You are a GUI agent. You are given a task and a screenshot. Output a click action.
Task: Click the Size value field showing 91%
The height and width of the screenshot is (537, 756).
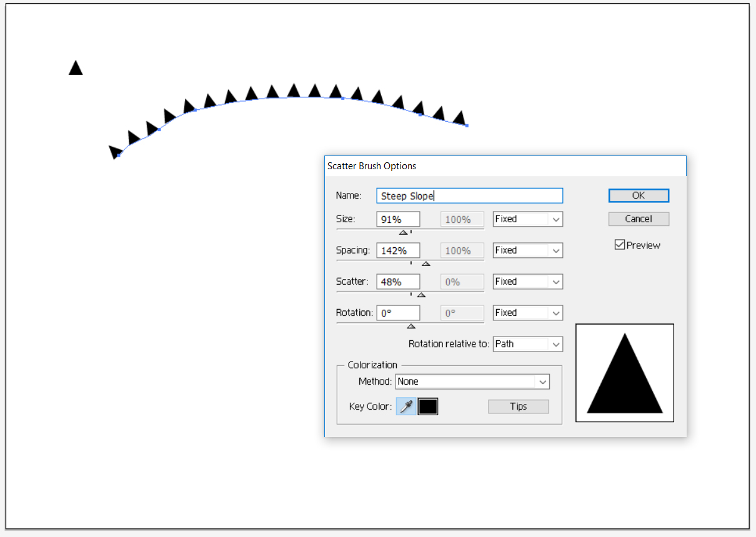tap(398, 219)
